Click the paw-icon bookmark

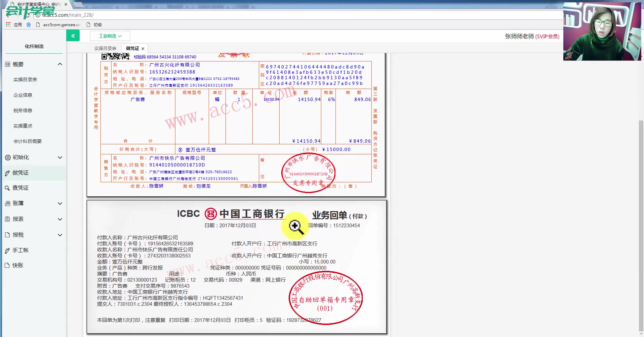29,25
